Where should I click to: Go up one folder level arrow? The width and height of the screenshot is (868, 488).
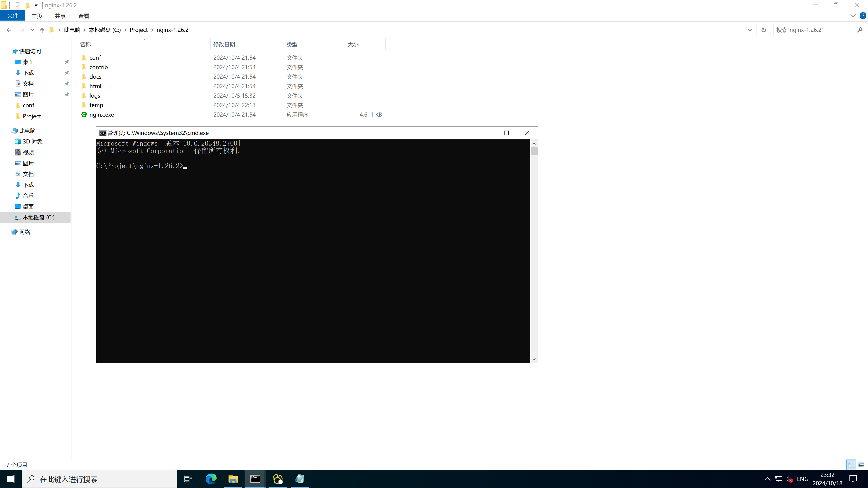coord(42,30)
